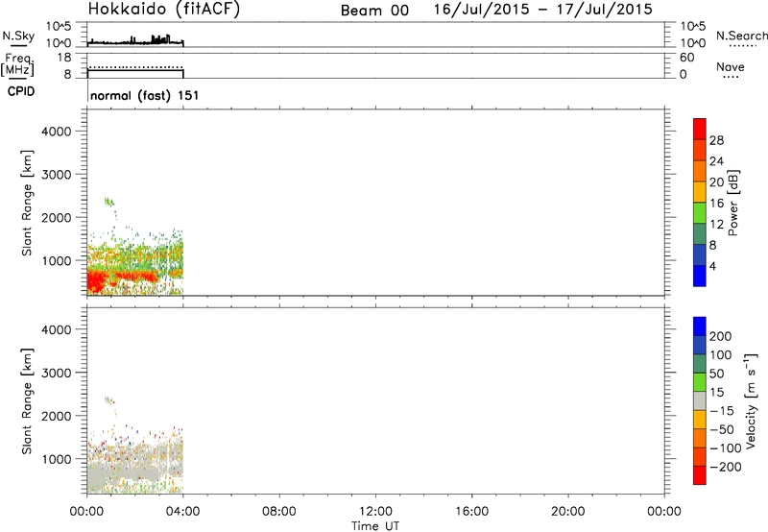Click the "16:00" time axis label
The image size is (768, 532).
(x=471, y=512)
